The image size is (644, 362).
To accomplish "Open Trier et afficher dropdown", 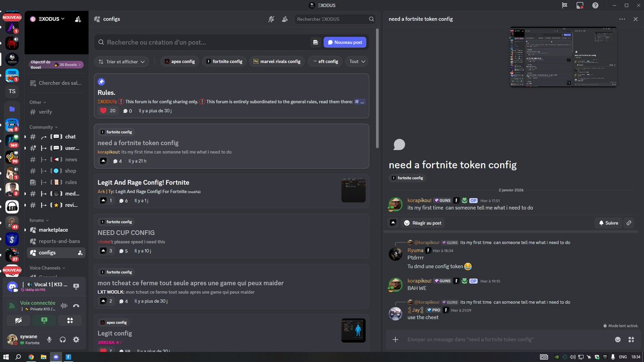I will (121, 62).
